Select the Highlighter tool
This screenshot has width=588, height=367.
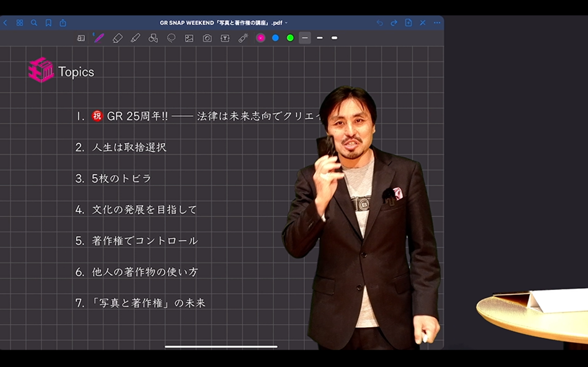point(135,39)
